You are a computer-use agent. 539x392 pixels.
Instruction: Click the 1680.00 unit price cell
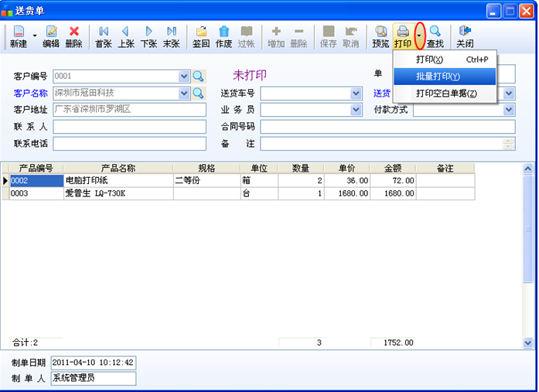pyautogui.click(x=347, y=193)
